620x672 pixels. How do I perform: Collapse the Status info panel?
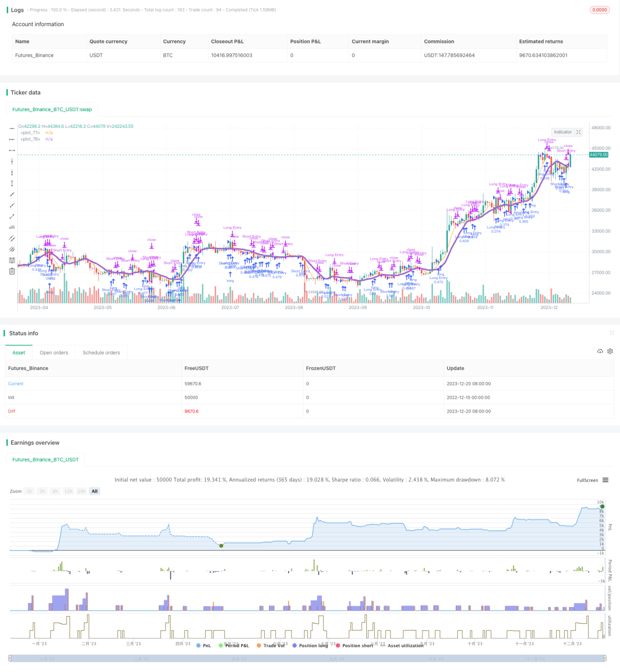[611, 333]
